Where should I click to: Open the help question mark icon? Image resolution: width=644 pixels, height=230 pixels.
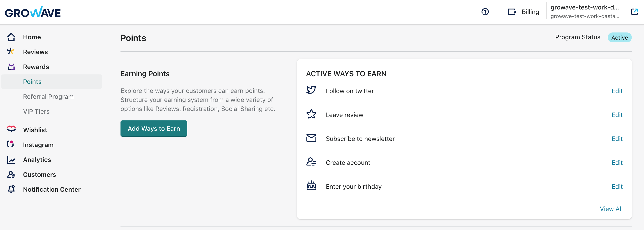(485, 12)
